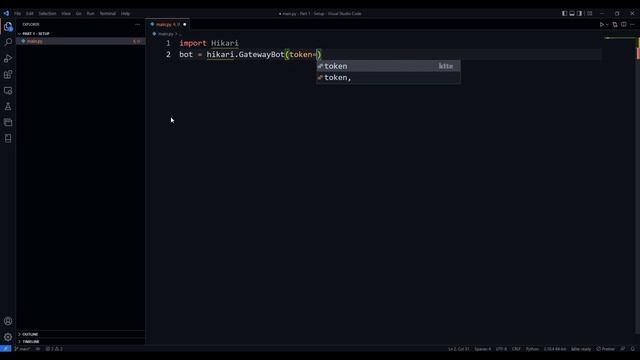Click the errors and warnings status indicator
Viewport: 640px width, 360px height.
[x=54, y=349]
